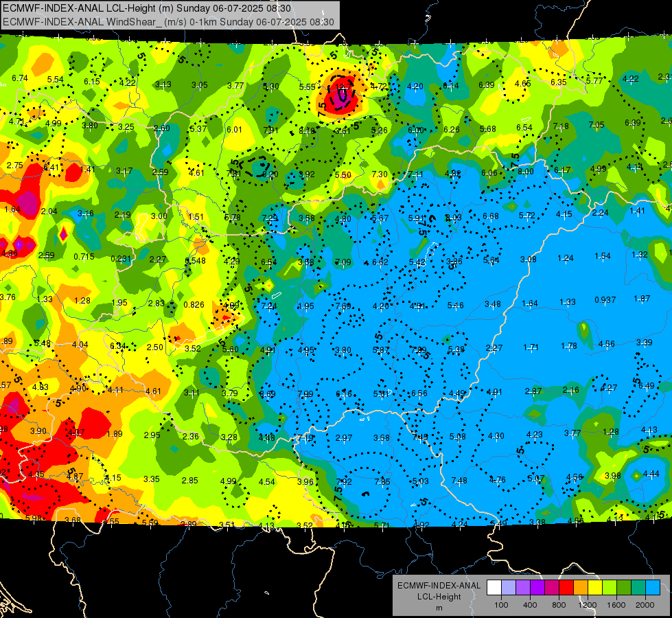Click the wind shear value 0.231
The height and width of the screenshot is (618, 672).
(x=121, y=259)
